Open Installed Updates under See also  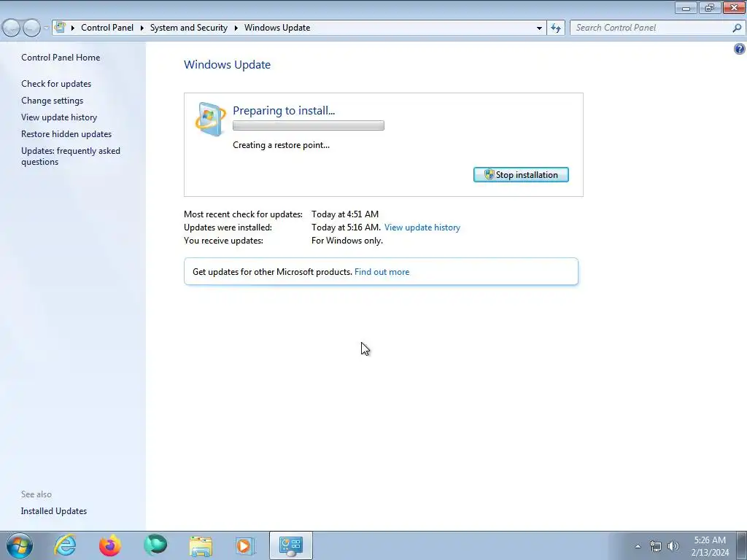point(54,511)
